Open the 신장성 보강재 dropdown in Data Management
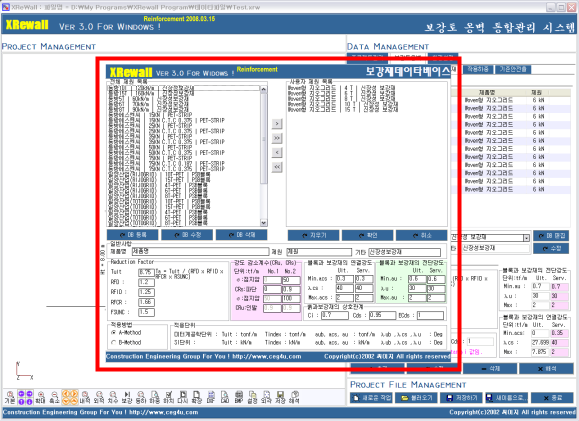 (527, 238)
